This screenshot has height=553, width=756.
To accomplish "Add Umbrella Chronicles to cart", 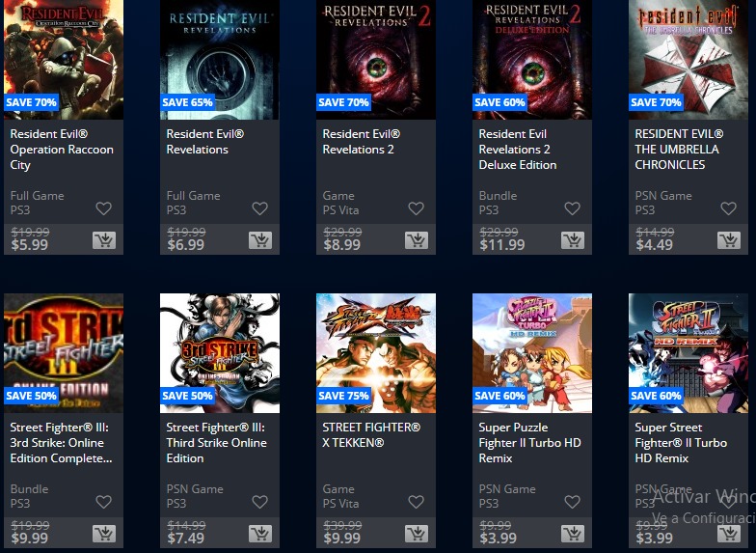I will [x=729, y=239].
